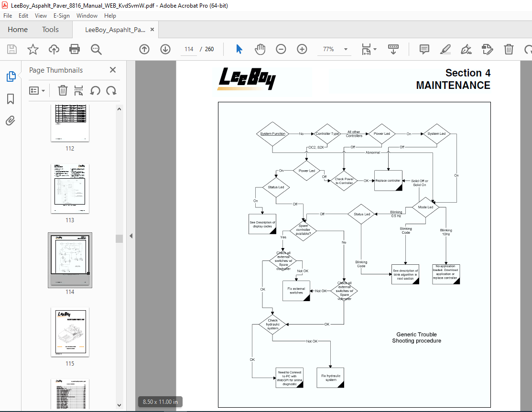Click the 'MAINTENANCE' heading text

(x=453, y=85)
